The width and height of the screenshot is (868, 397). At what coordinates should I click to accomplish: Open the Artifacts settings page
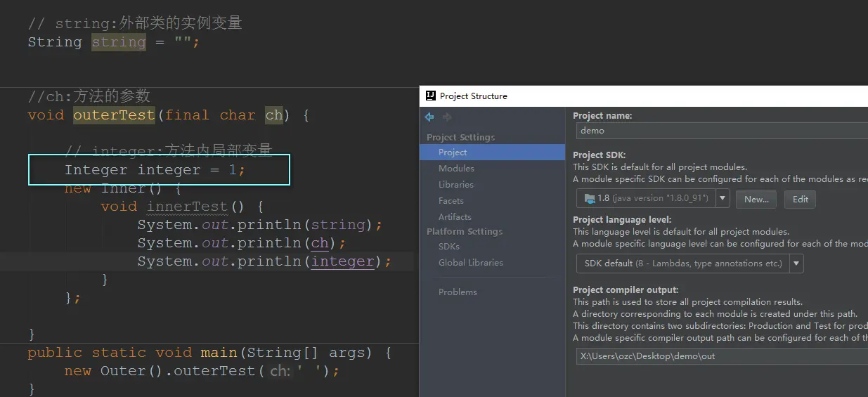tap(455, 217)
